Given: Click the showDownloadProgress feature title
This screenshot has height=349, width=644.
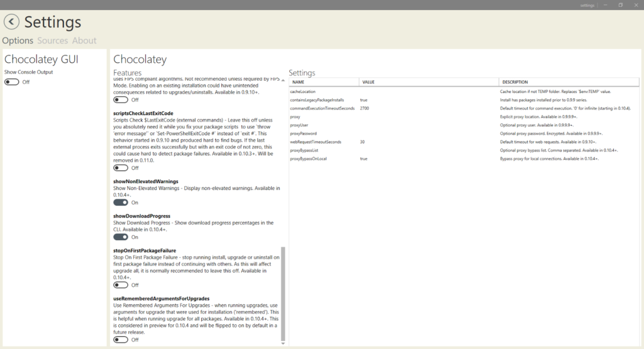Looking at the screenshot, I should (142, 216).
